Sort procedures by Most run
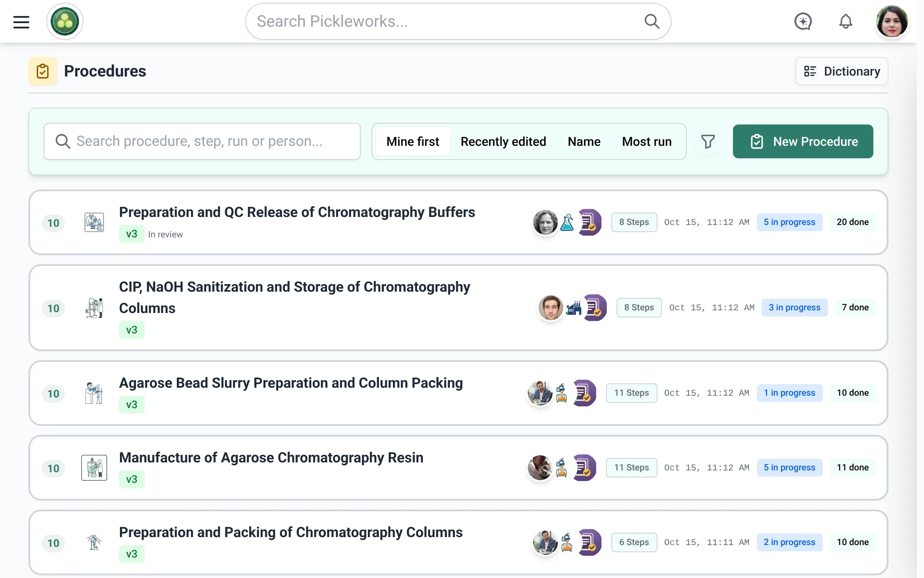The width and height of the screenshot is (924, 578). point(647,141)
